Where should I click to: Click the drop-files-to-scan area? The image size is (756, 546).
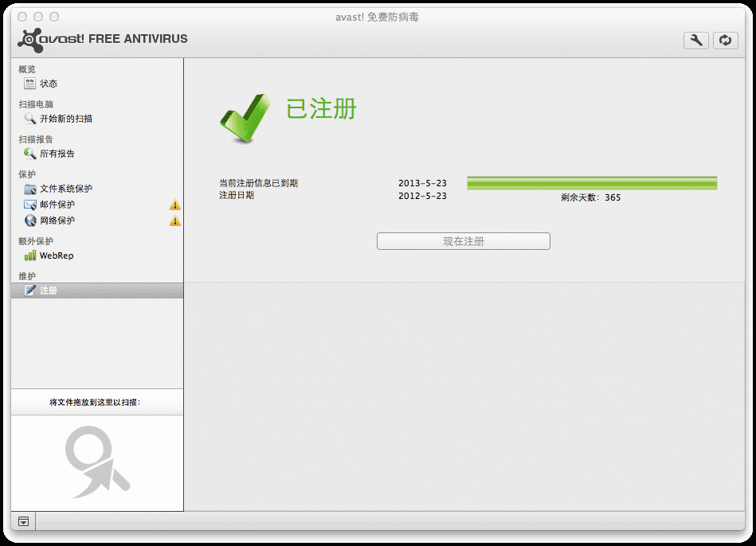point(97,462)
